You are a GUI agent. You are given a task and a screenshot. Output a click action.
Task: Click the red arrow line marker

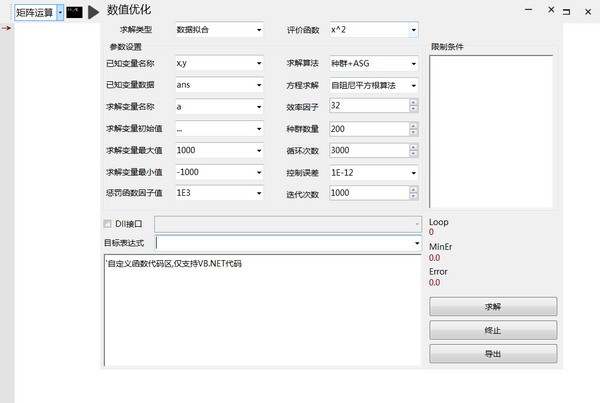[6, 27]
